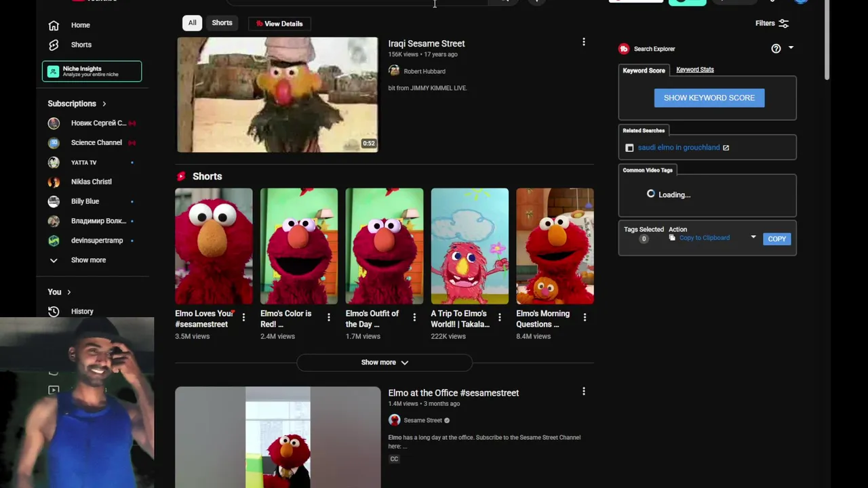Expand Show more shorts
This screenshot has width=868, height=488.
(x=384, y=363)
